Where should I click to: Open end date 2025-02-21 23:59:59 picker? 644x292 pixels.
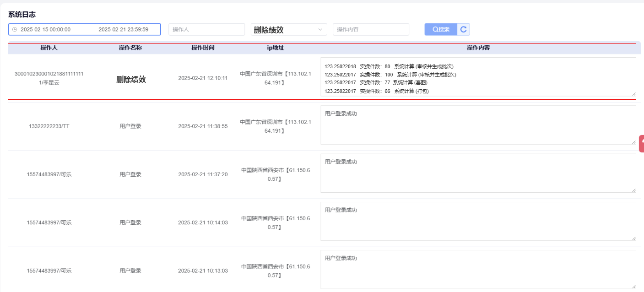[123, 29]
